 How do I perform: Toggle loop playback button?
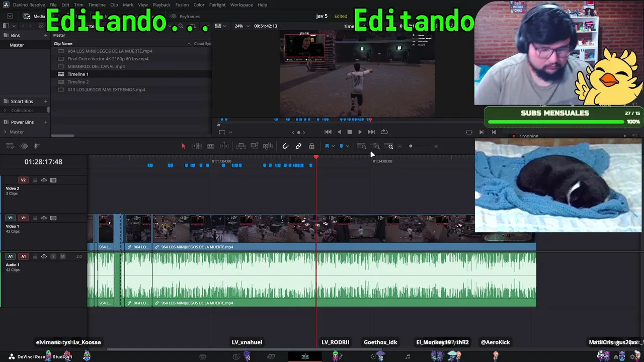pos(384,132)
